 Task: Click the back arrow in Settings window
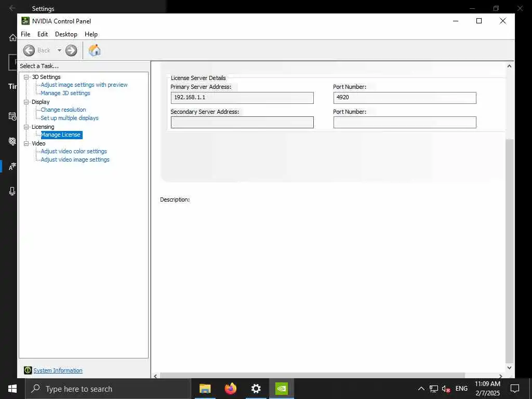(12, 8)
